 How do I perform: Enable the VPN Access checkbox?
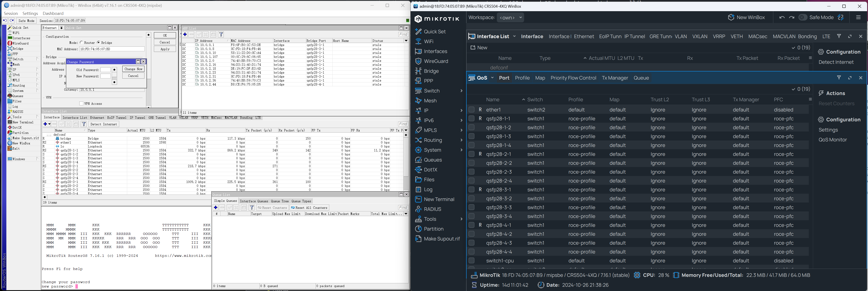click(81, 104)
